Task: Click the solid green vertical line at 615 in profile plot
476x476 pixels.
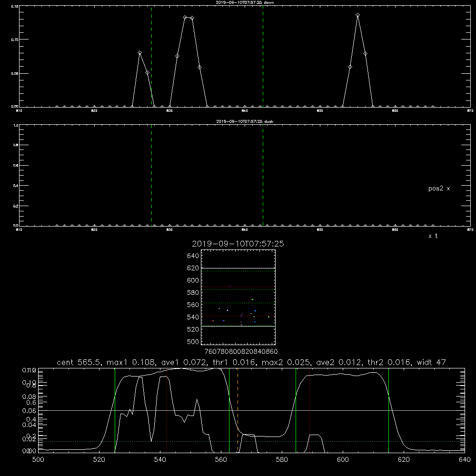Action: pyautogui.click(x=388, y=410)
